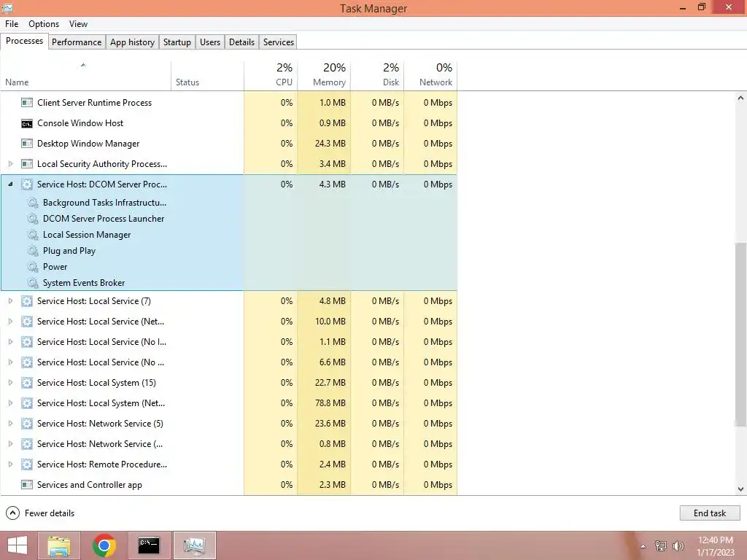Viewport: 747px width, 560px height.
Task: Switch to the Details tab
Action: coord(241,42)
